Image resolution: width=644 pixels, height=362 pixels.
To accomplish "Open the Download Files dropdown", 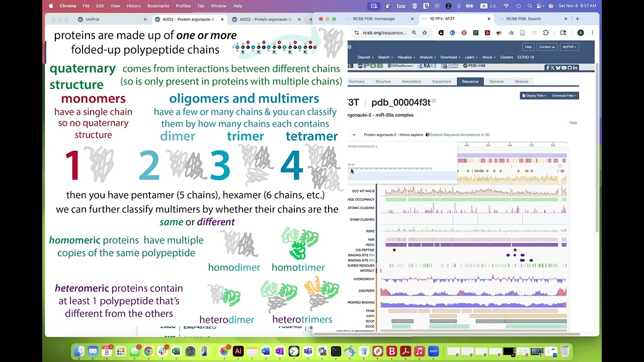I will pos(563,96).
